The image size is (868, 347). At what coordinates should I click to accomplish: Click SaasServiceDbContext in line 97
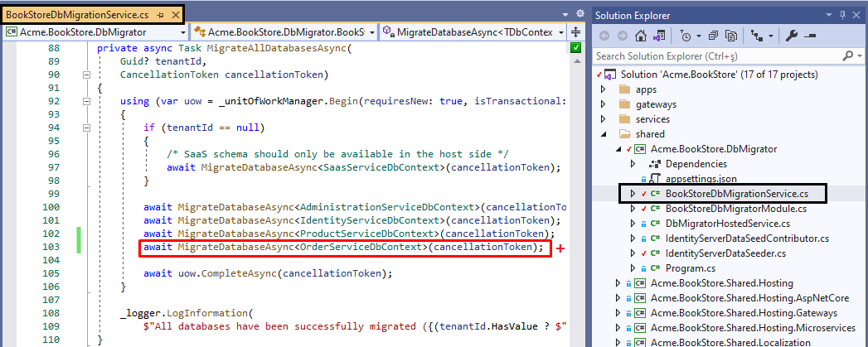point(381,167)
